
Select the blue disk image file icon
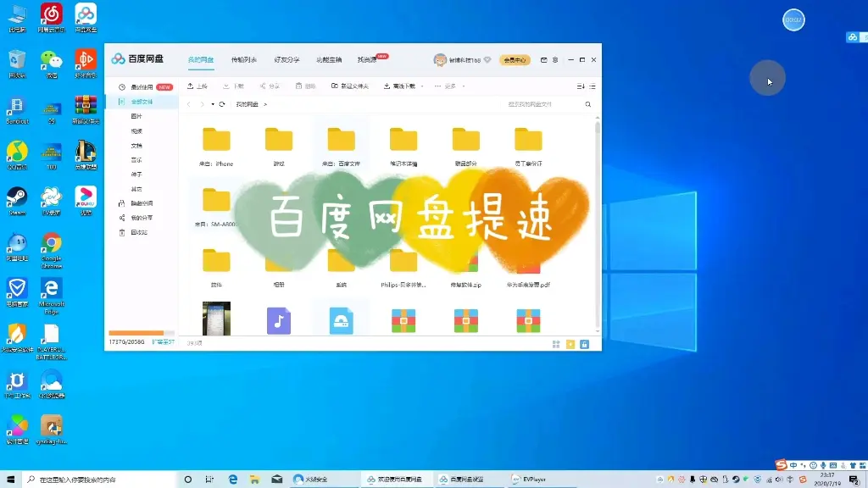[x=341, y=321]
